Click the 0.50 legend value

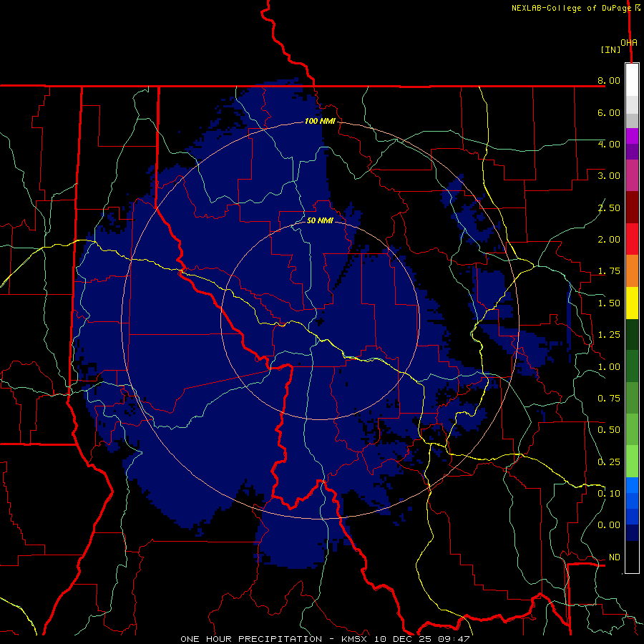tap(609, 430)
